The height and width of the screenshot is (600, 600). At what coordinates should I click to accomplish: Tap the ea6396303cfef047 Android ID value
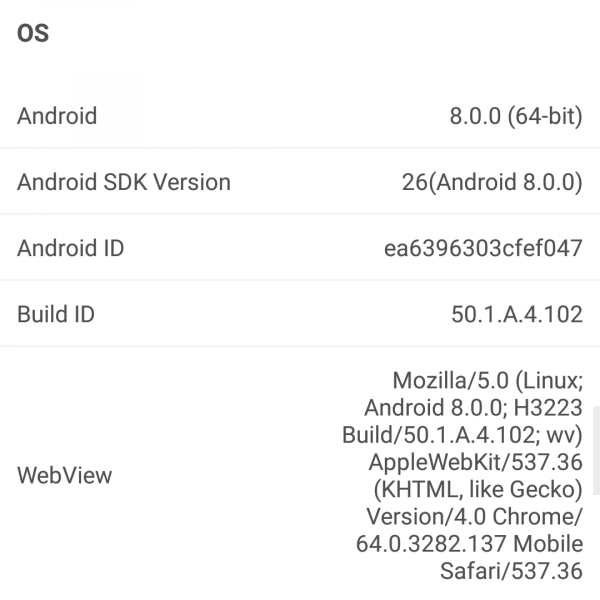(483, 248)
